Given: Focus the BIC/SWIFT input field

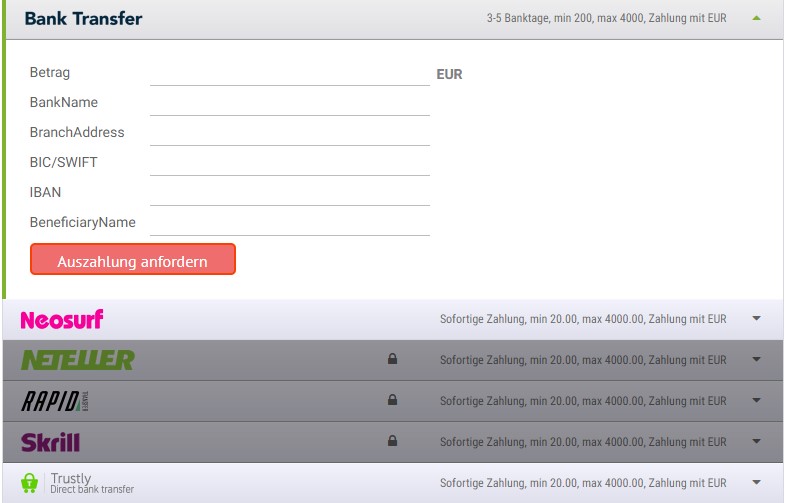Looking at the screenshot, I should [290, 164].
